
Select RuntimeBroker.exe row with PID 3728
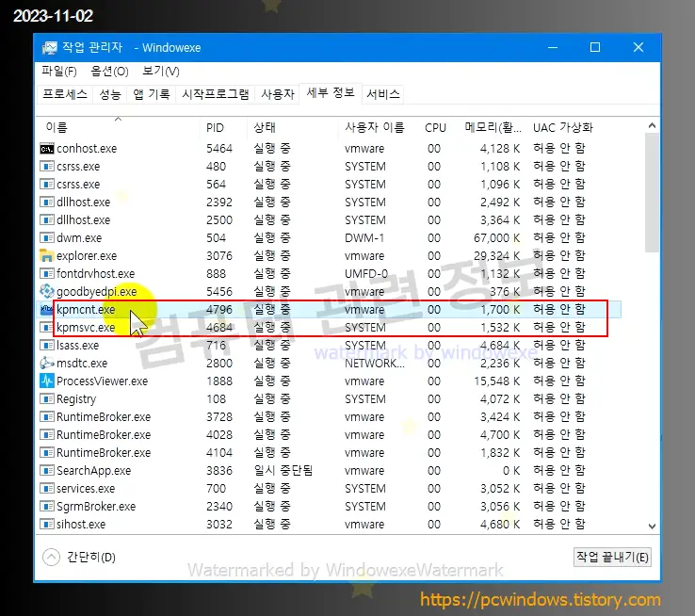pos(328,416)
